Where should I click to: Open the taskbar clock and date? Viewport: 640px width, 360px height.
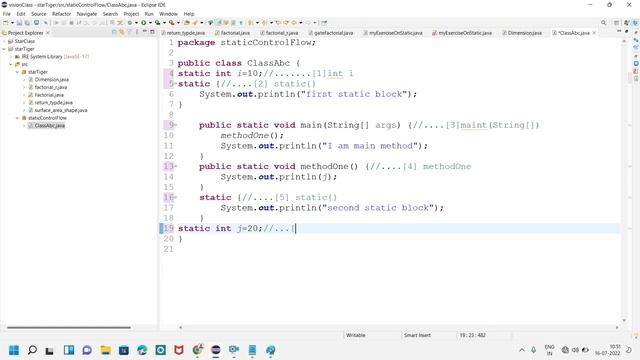click(608, 350)
